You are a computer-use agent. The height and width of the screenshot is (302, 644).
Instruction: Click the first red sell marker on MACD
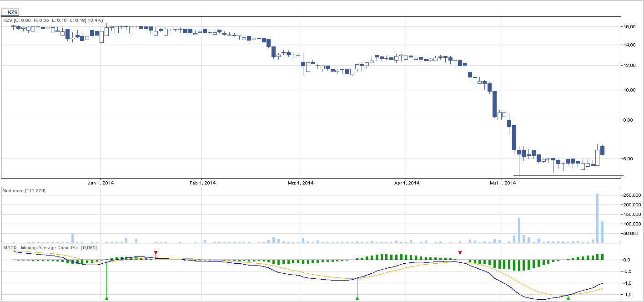coord(156,253)
